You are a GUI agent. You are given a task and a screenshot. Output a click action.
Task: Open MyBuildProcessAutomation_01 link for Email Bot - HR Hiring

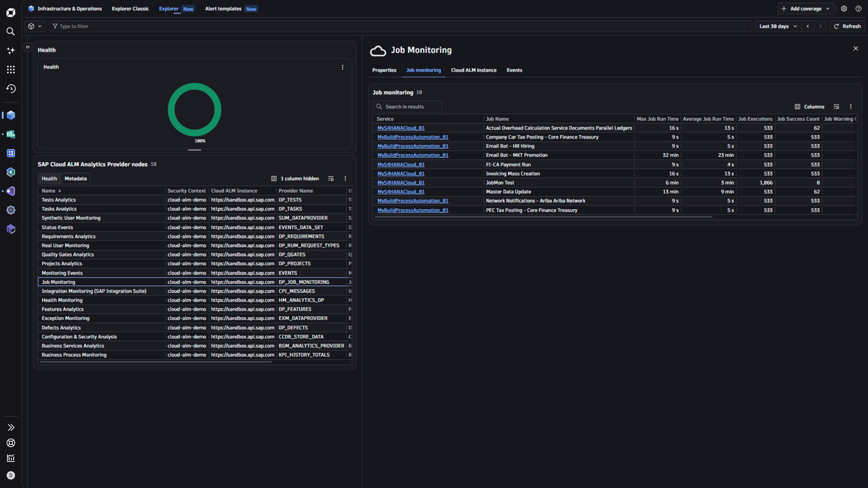pyautogui.click(x=413, y=146)
